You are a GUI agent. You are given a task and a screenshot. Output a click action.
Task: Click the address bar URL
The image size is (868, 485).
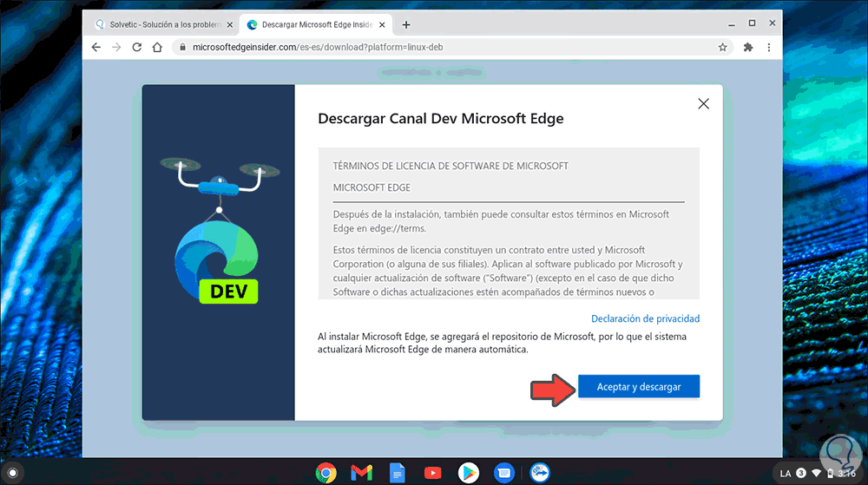click(318, 48)
